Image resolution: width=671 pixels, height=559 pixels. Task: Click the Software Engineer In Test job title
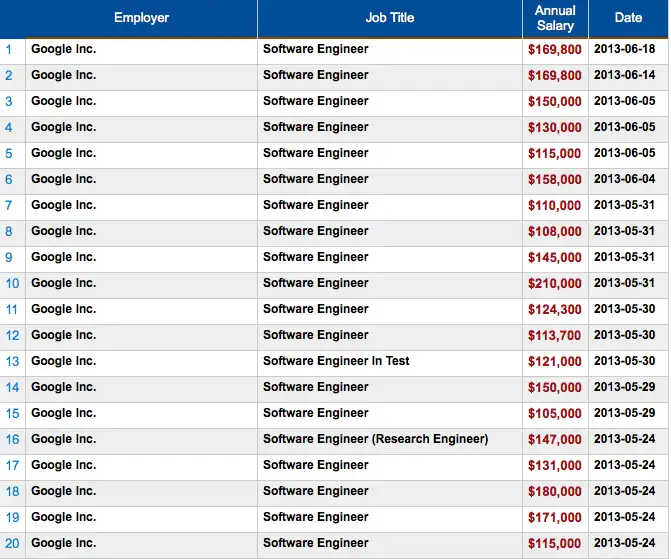click(x=336, y=361)
